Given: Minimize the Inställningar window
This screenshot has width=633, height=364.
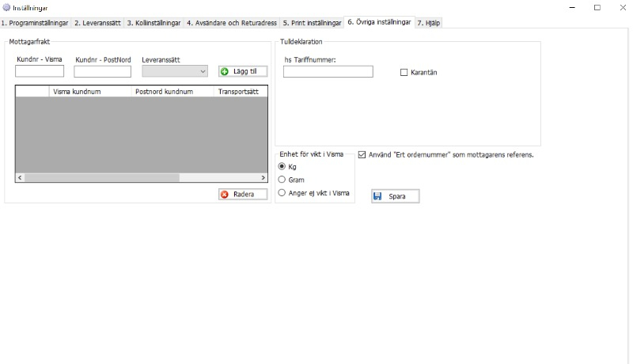Looking at the screenshot, I should click(x=572, y=8).
